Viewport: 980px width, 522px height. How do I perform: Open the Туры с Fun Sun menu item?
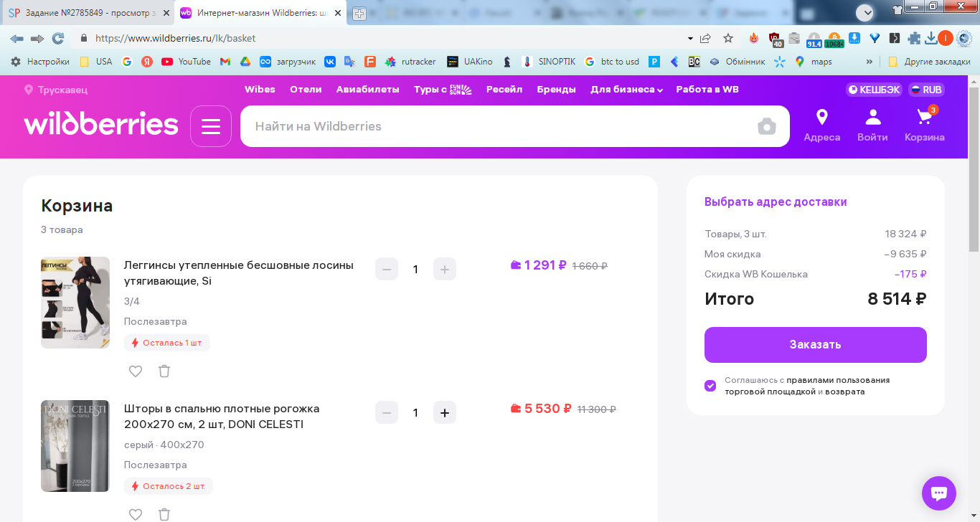[443, 90]
